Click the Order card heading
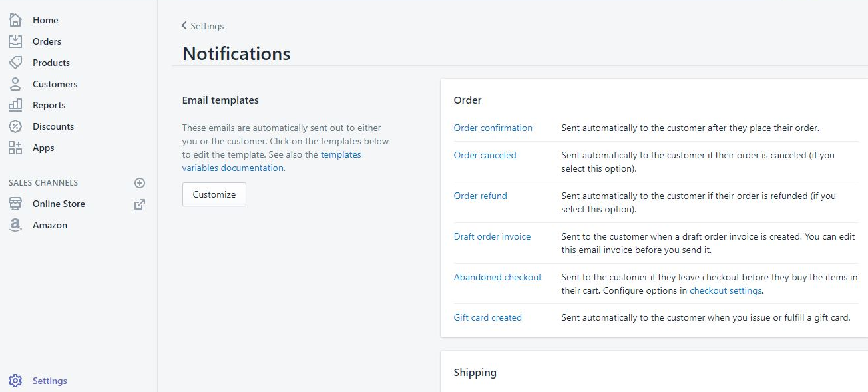868x392 pixels. 467,100
